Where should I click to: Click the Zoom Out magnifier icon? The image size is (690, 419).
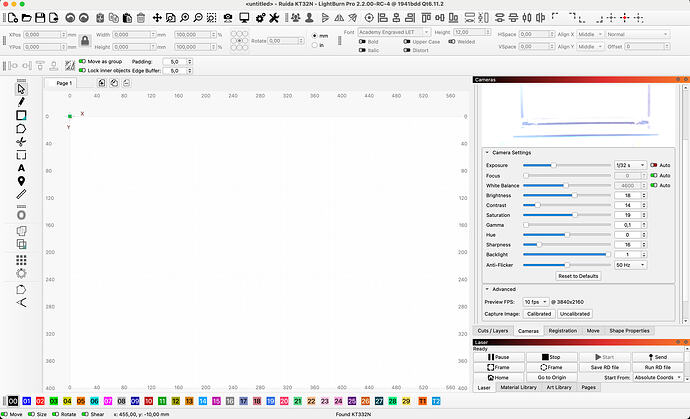[198, 18]
